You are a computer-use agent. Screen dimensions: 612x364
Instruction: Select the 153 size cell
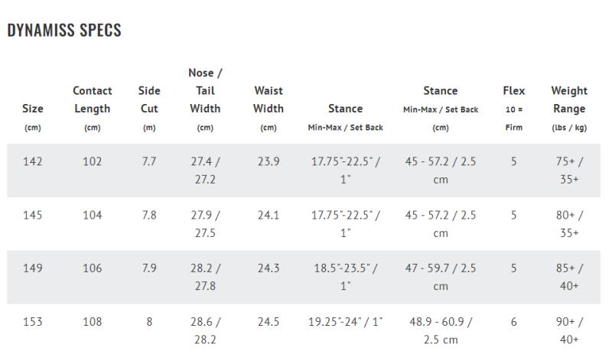coord(33,322)
